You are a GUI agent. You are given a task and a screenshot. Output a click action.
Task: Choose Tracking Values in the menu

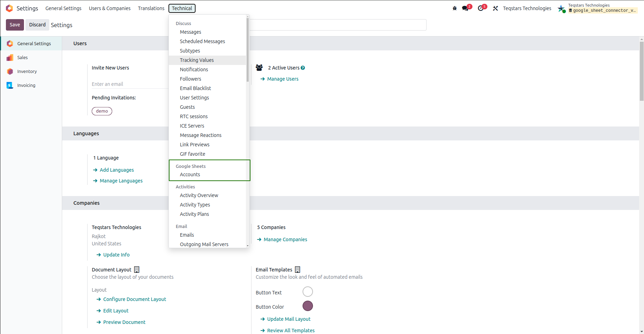coord(207,60)
